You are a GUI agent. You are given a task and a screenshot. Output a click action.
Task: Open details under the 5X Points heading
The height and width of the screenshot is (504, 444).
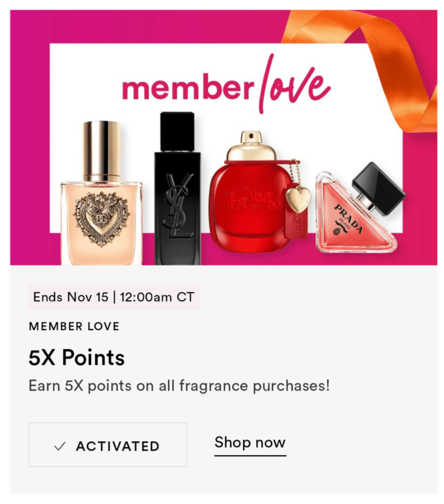pyautogui.click(x=76, y=357)
